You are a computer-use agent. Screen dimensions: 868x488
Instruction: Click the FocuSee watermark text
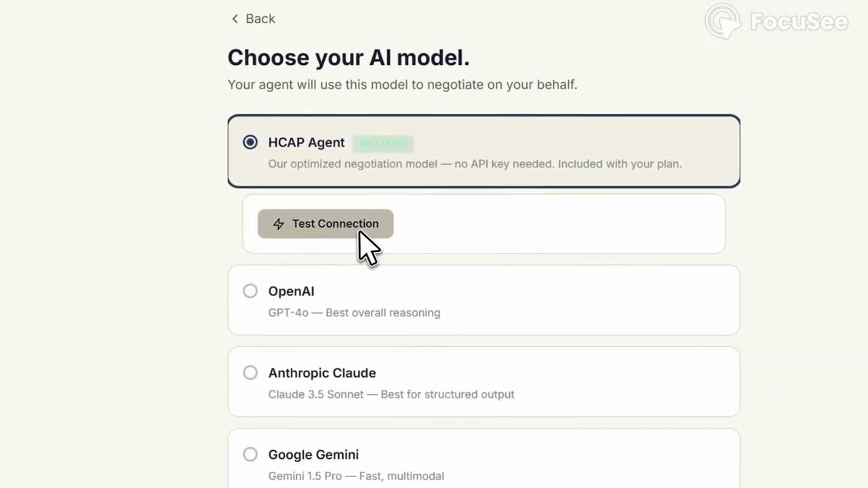point(799,22)
